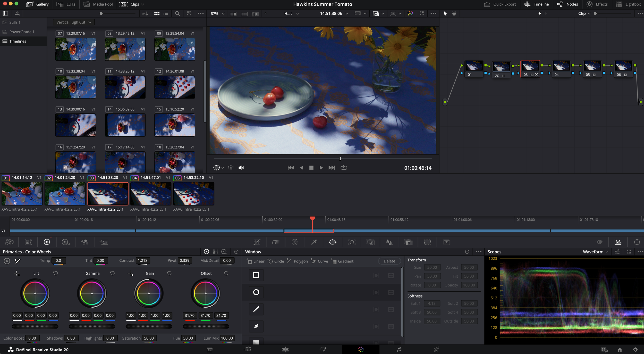Select the arrow pointer tool
Image resolution: width=644 pixels, height=354 pixels.
(x=445, y=13)
